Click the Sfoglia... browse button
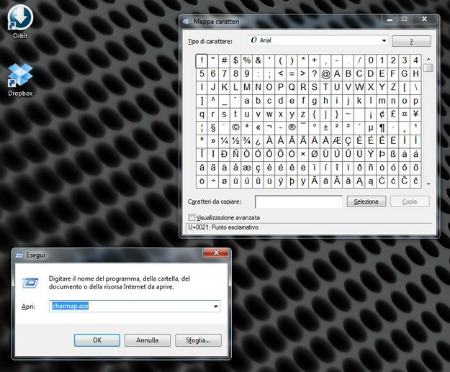Screen dimensions: 450x372 [x=198, y=340]
